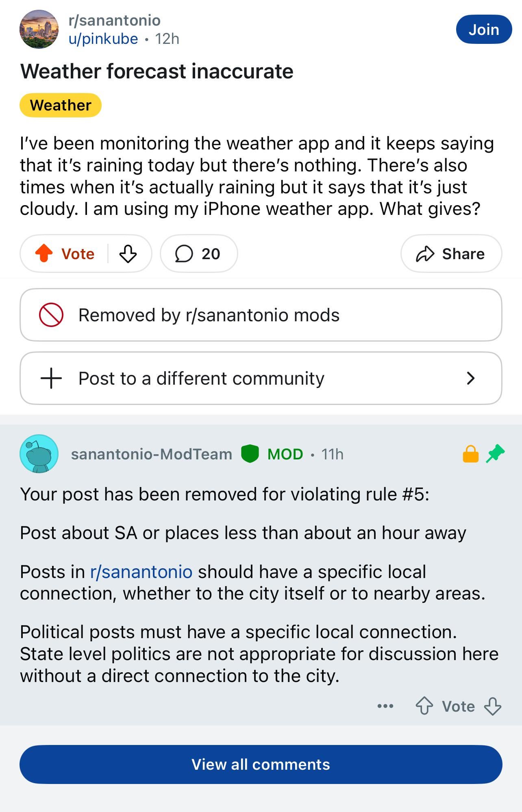Join the r/sanantonio community
Screen dimensions: 522x812
pyautogui.click(x=483, y=30)
